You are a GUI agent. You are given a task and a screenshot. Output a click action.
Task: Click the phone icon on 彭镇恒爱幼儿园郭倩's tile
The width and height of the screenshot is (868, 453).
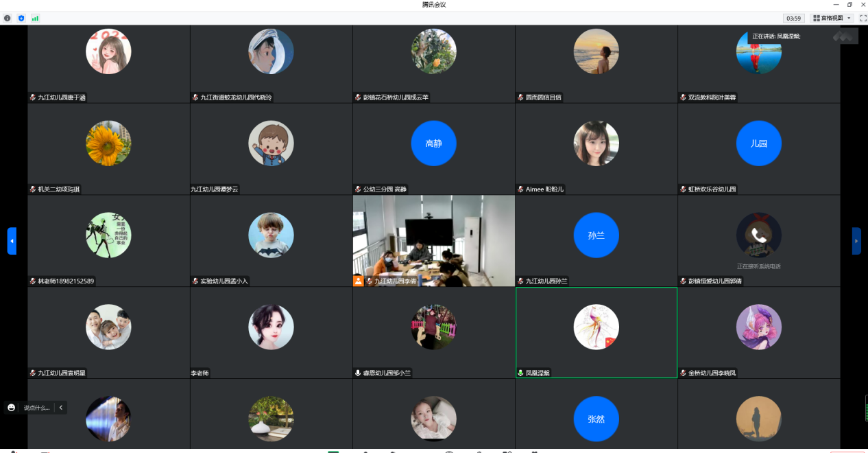click(x=758, y=235)
